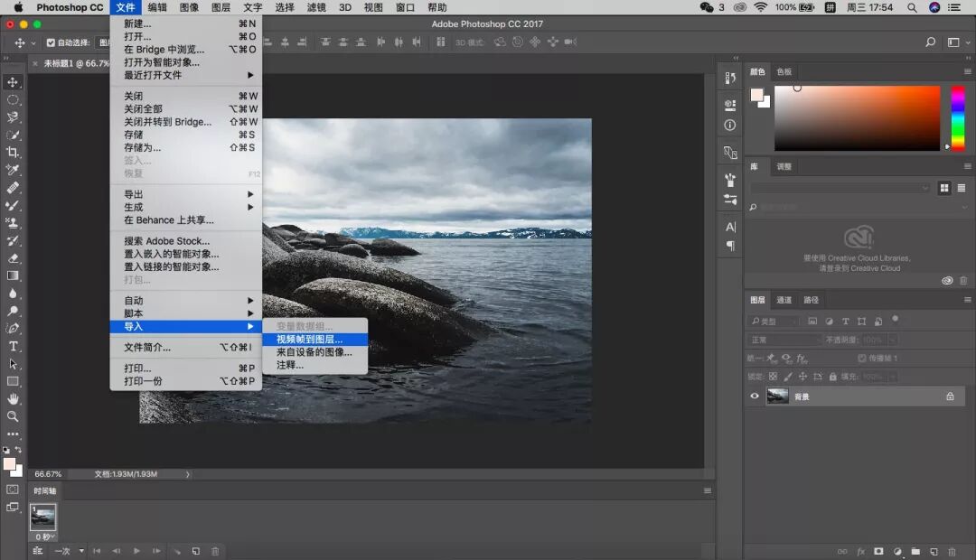Hide the 背景 layer with eye icon
976x560 pixels.
click(755, 396)
